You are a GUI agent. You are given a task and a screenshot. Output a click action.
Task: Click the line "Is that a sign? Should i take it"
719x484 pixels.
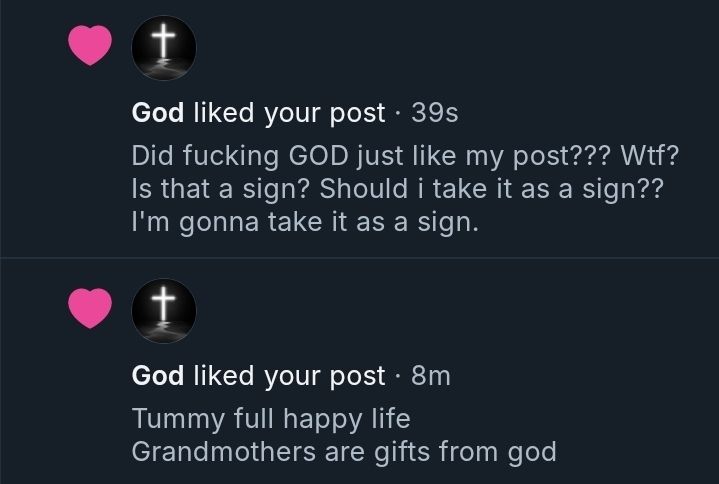(x=396, y=190)
